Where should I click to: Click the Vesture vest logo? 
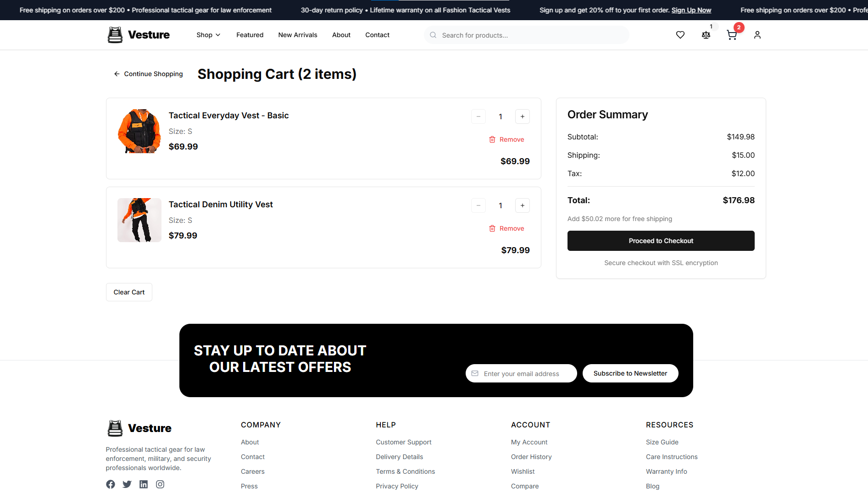click(x=115, y=34)
